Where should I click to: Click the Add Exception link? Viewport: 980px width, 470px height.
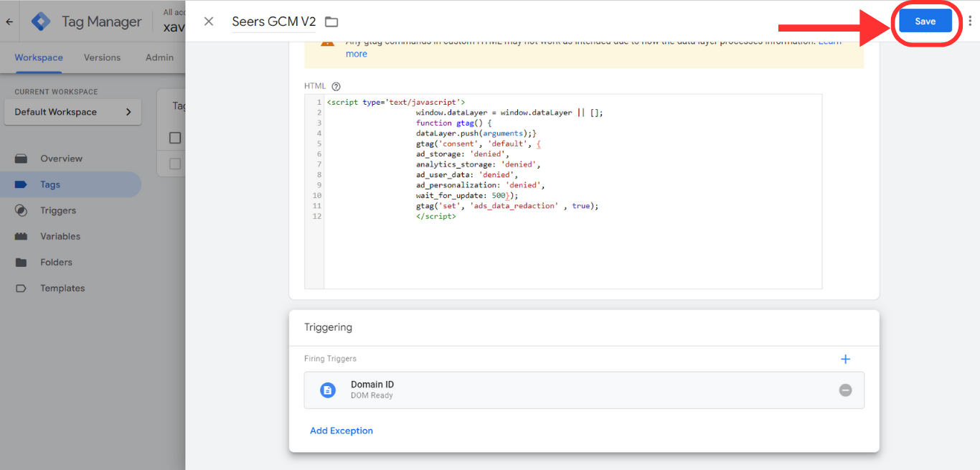341,431
